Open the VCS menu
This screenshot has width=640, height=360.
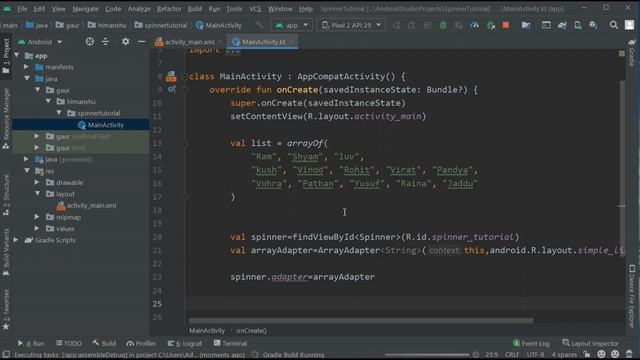255,9
